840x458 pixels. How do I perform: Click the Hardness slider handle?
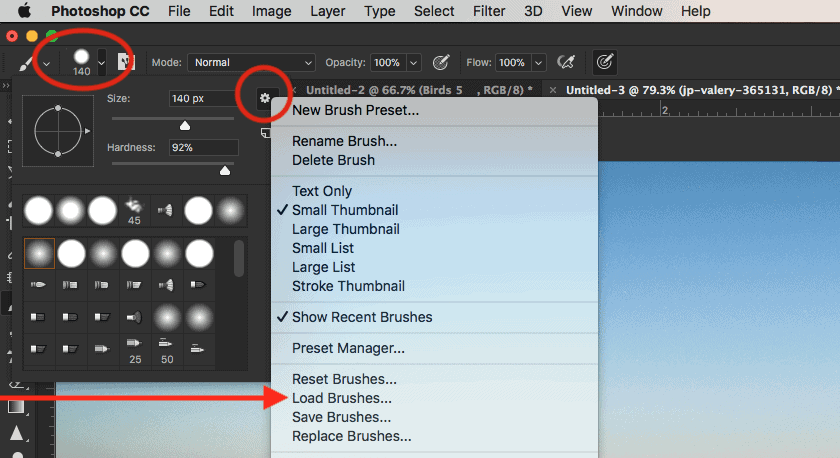coord(225,171)
